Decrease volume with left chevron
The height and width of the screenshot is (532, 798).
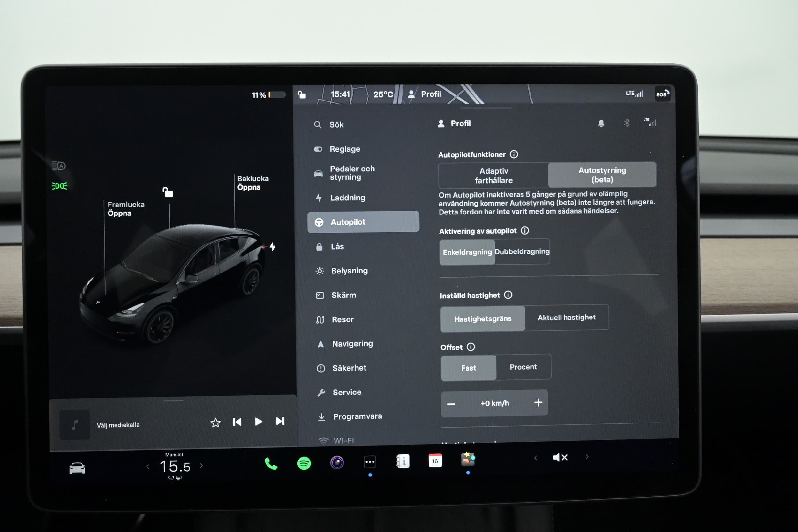point(535,458)
